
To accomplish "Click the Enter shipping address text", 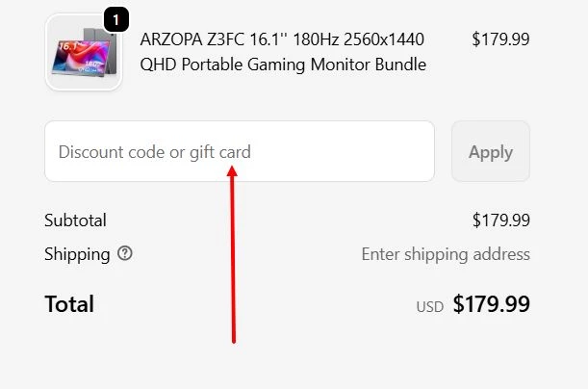I will point(446,254).
